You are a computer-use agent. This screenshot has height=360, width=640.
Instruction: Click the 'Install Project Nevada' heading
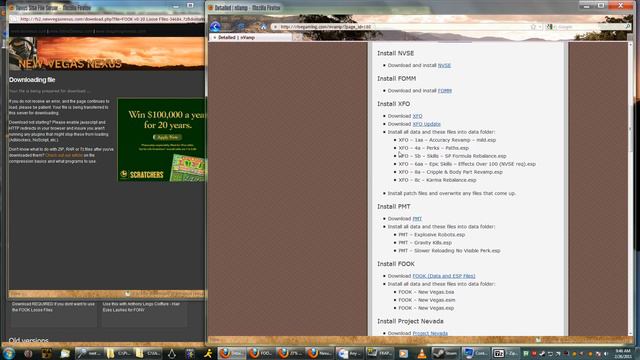410,321
